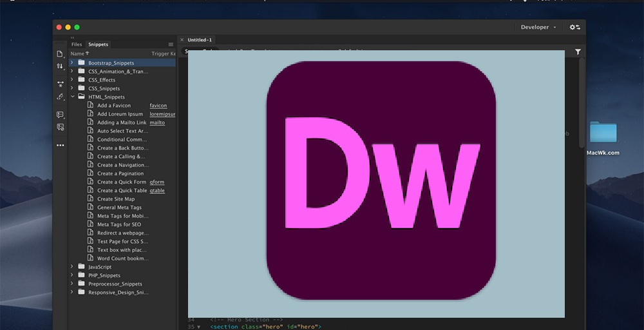Select Auto Select Text Ar... snippet
The image size is (644, 330).
[x=122, y=131]
